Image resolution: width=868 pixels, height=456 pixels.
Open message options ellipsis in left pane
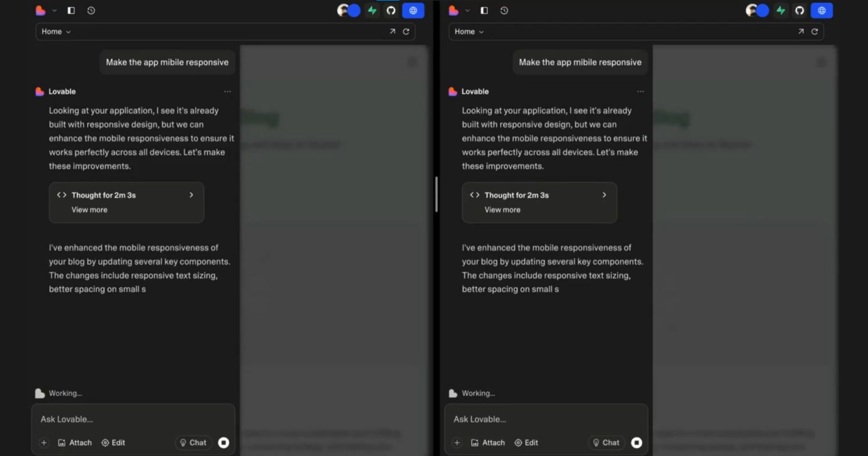(227, 92)
